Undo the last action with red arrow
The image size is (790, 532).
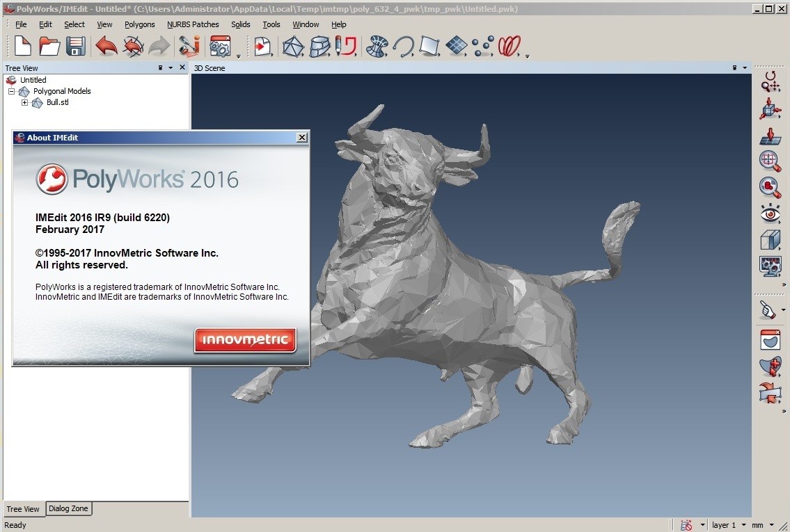106,46
